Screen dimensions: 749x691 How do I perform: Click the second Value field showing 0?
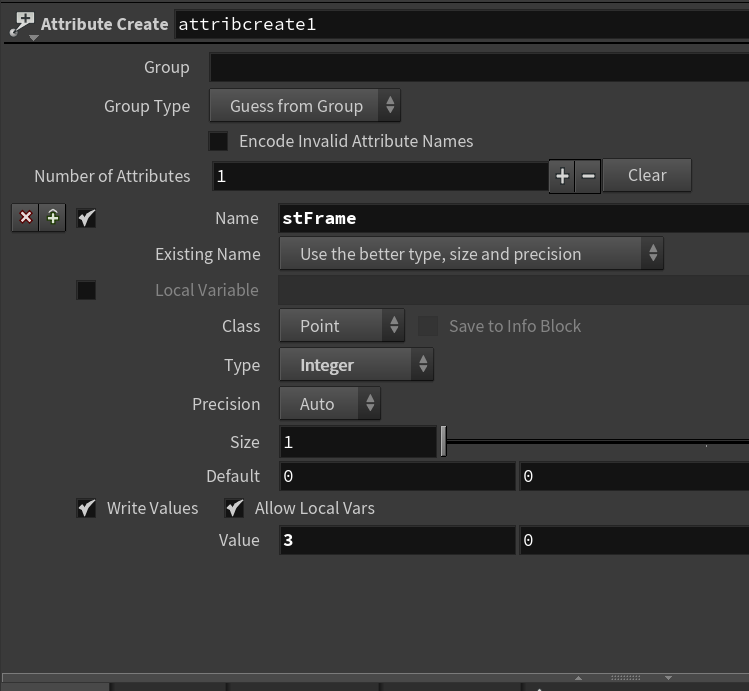[634, 540]
